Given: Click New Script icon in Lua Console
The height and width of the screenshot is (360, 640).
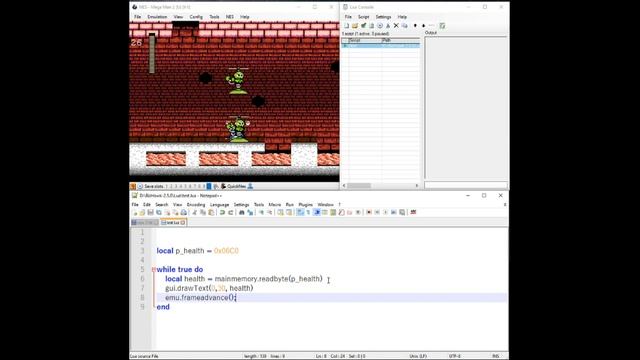Looking at the screenshot, I should coord(347,26).
